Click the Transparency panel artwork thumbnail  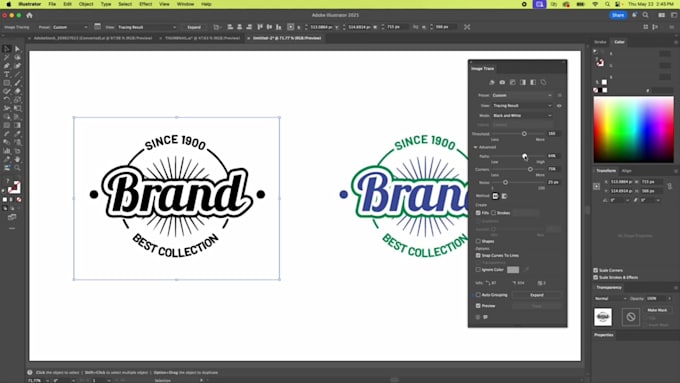pyautogui.click(x=603, y=317)
